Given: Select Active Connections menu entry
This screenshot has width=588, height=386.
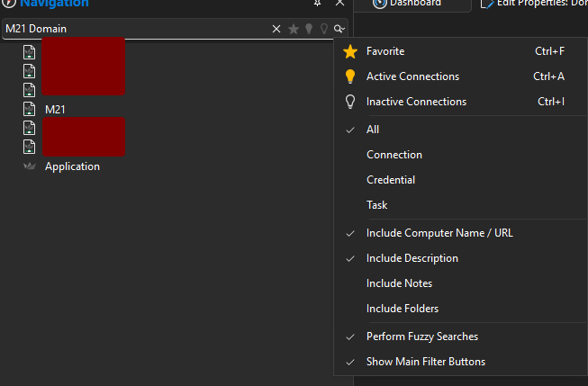Looking at the screenshot, I should (x=412, y=76).
